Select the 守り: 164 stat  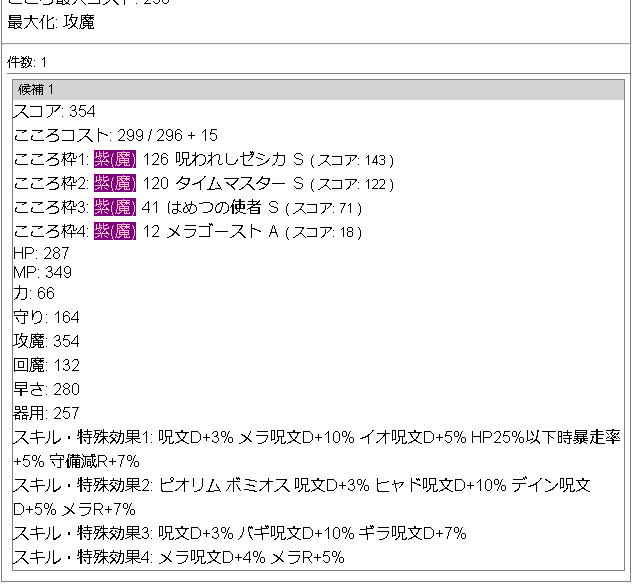click(x=46, y=317)
